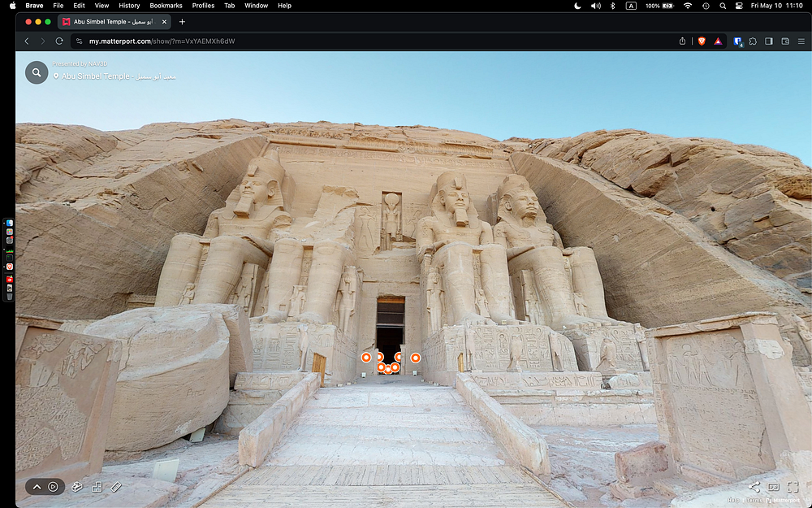Screen dimensions: 812x508
Task: Play the guided tour
Action: pos(54,487)
